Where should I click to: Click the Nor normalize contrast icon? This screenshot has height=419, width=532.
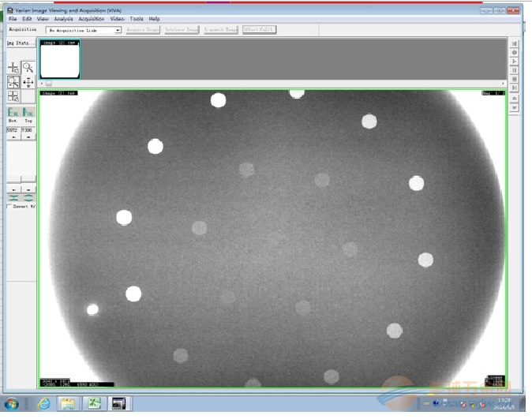pyautogui.click(x=28, y=112)
